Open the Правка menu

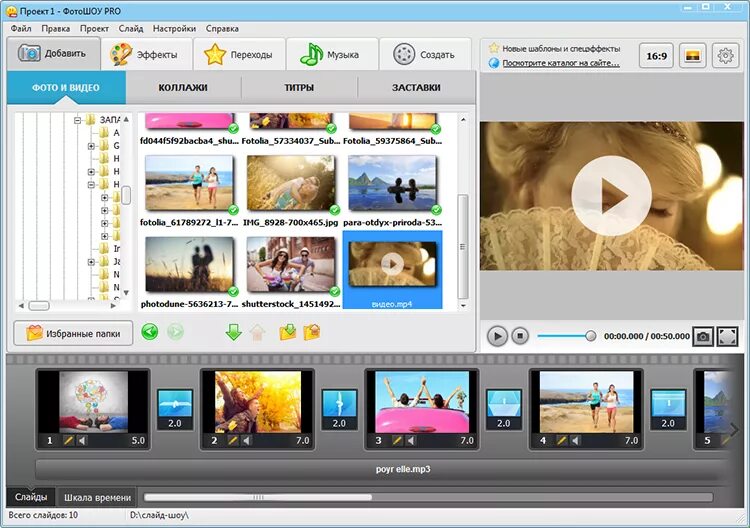(55, 29)
